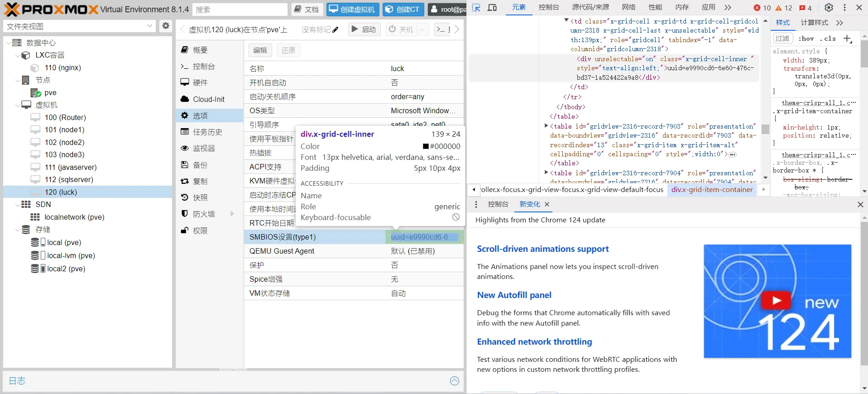
Task: Click the styles 过滤 filter field
Action: [x=783, y=39]
